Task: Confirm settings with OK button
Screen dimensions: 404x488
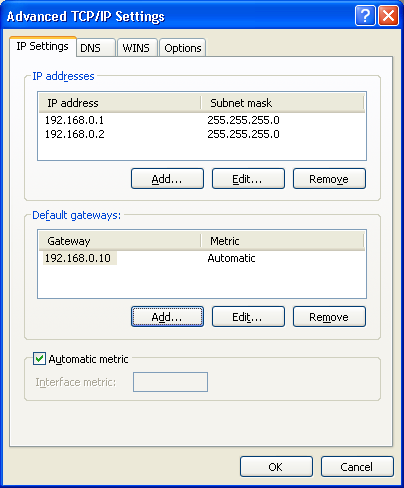Action: click(276, 467)
